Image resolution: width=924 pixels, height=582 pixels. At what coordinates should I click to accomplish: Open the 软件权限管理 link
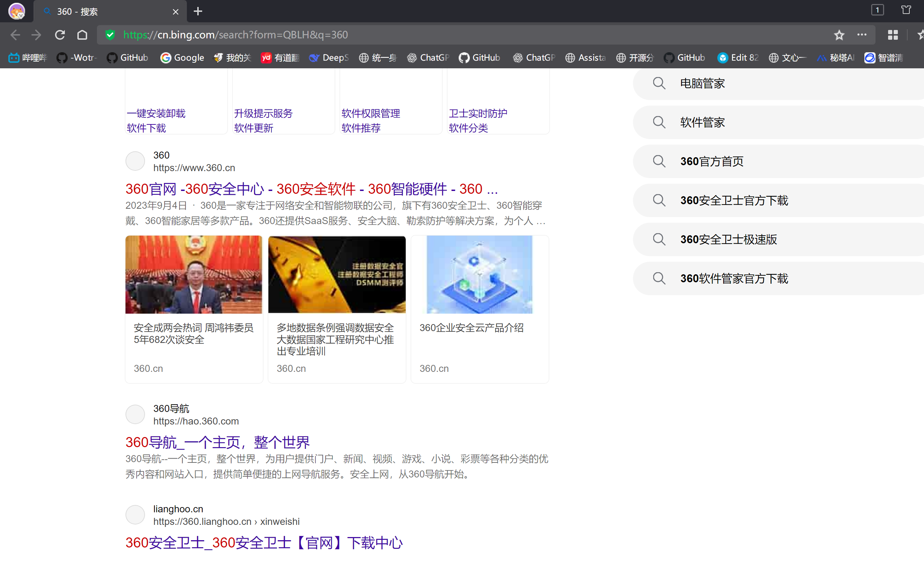point(371,114)
